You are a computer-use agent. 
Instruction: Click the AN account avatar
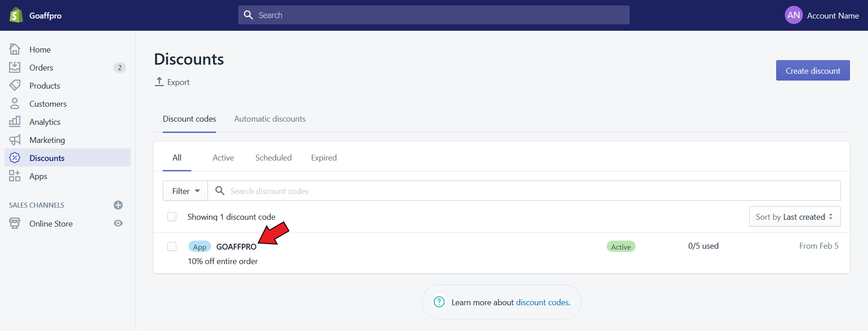pos(793,15)
